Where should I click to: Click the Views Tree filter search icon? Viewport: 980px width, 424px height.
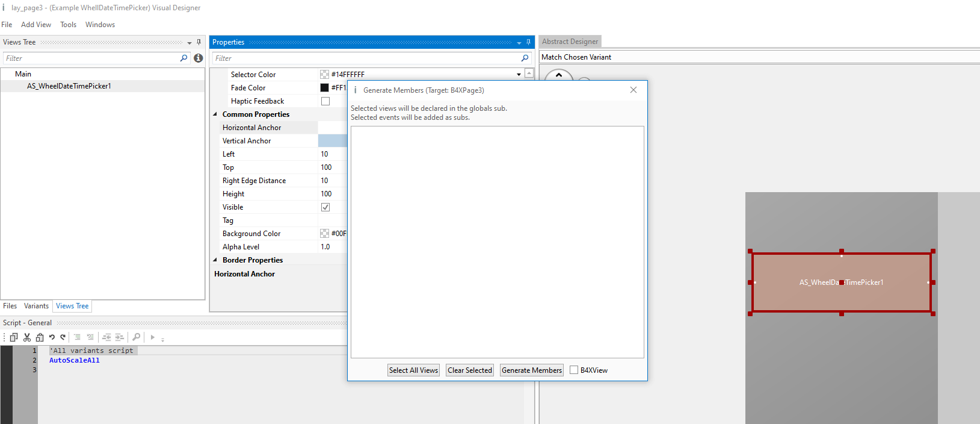tap(184, 58)
